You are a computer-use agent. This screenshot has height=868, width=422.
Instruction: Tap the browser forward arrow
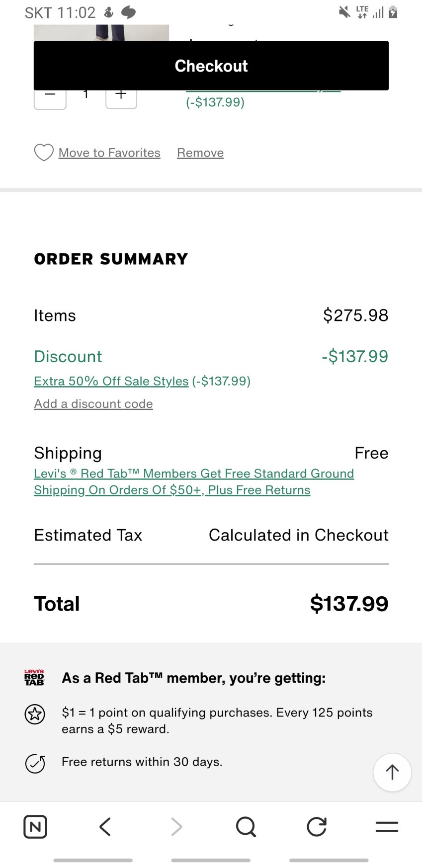click(176, 827)
